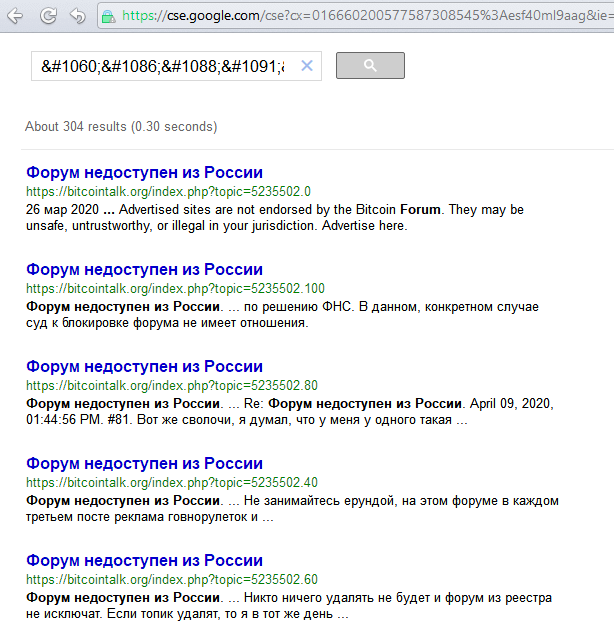Open first result titled Форум недоступен из России
The height and width of the screenshot is (641, 614).
coord(144,173)
